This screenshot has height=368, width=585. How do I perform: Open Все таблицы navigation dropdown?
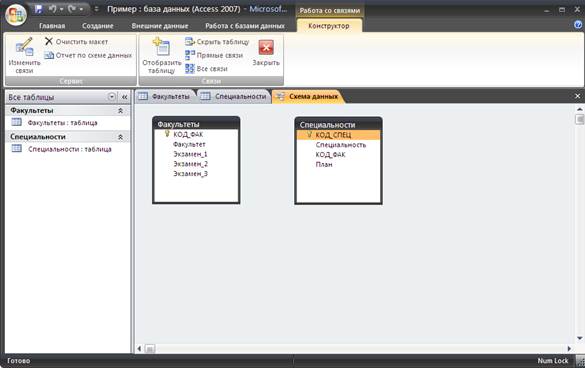112,97
